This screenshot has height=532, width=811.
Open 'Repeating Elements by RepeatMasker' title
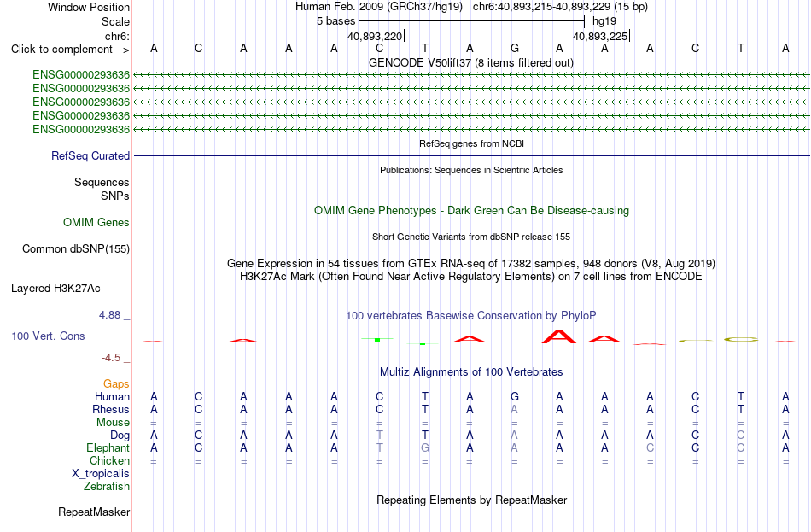coord(471,500)
